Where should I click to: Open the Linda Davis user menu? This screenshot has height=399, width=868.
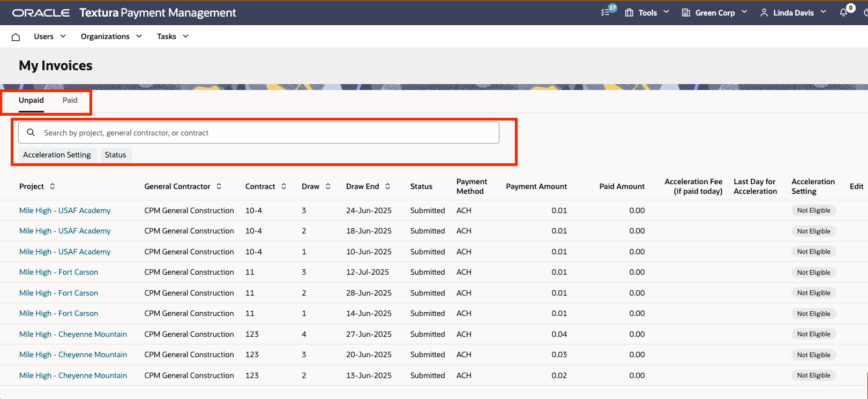[x=793, y=12]
